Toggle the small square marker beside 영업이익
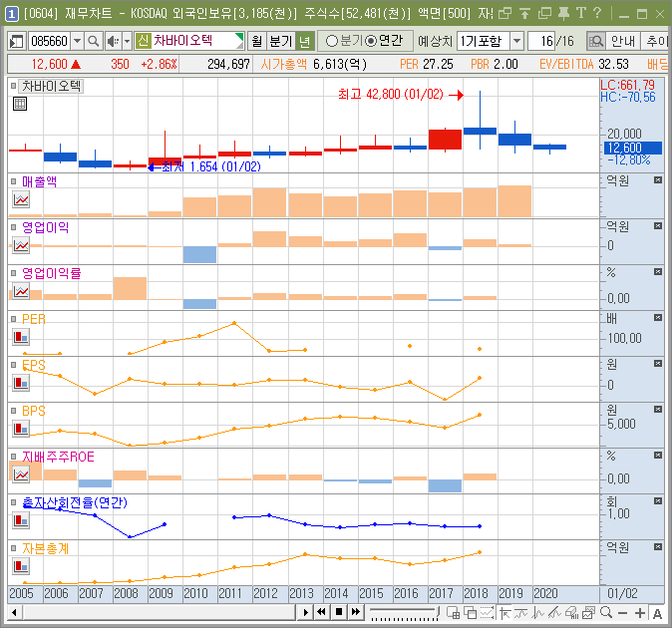This screenshot has height=628, width=672. 13,227
